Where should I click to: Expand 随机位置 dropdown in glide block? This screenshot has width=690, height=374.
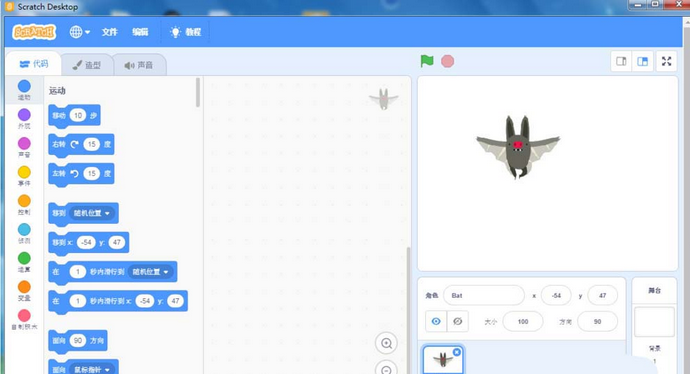[150, 272]
